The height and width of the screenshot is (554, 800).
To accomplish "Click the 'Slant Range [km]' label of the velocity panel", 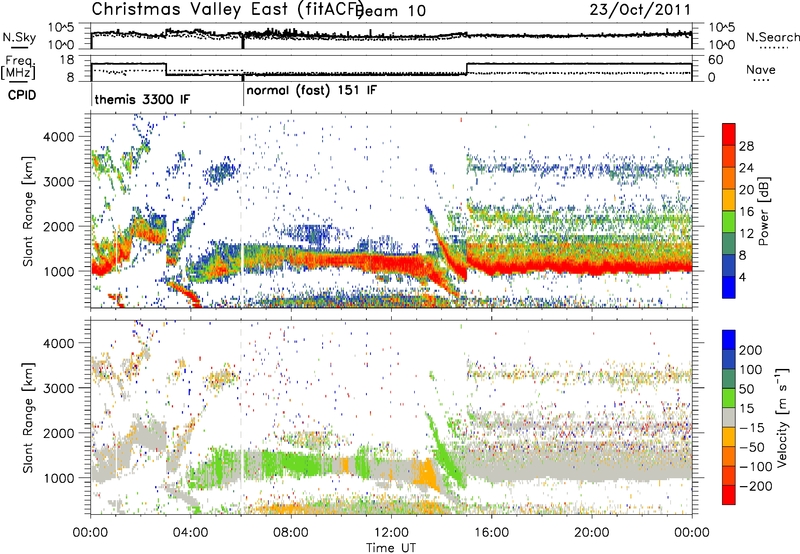I will click(28, 418).
